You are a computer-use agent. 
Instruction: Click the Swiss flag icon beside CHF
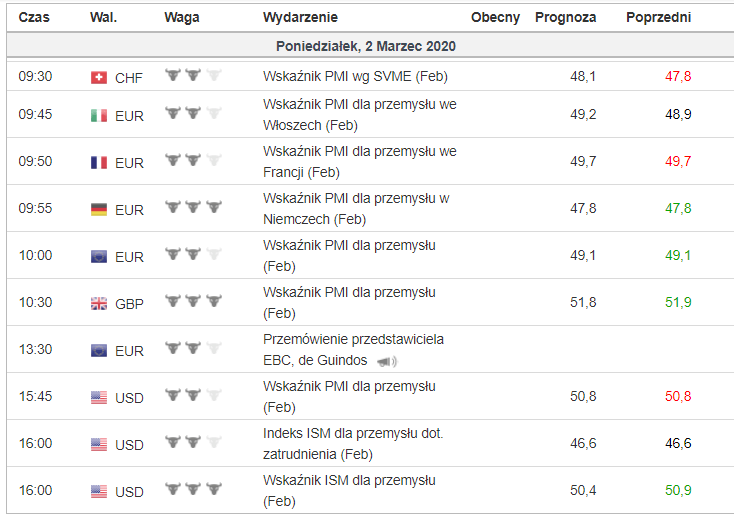pyautogui.click(x=98, y=78)
